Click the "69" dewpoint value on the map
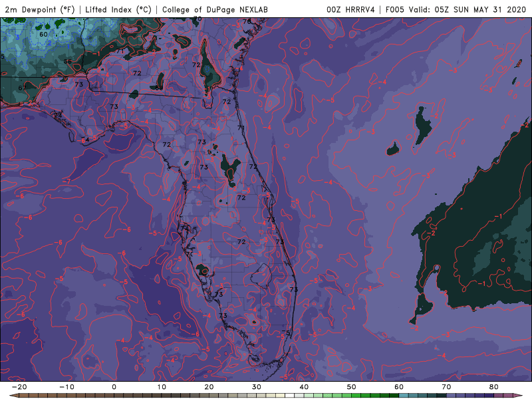532x399 pixels. [159, 88]
